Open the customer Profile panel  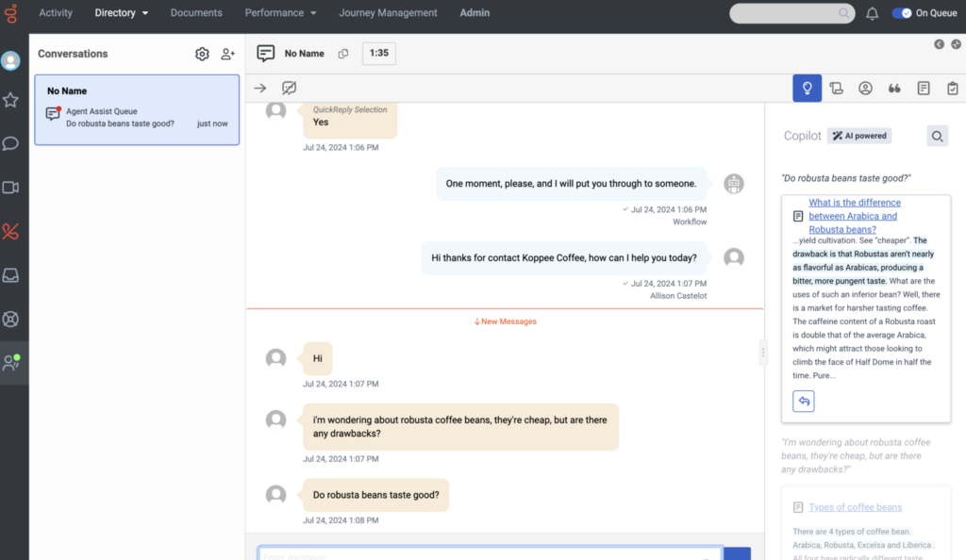[x=865, y=88]
